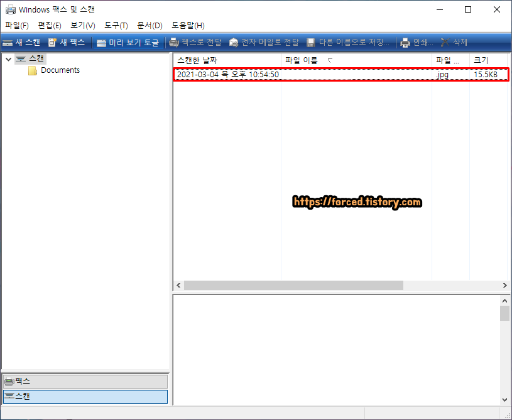Image resolution: width=512 pixels, height=420 pixels.
Task: Sort by Scanned Date (스캔한 날짜) column
Action: tap(227, 60)
